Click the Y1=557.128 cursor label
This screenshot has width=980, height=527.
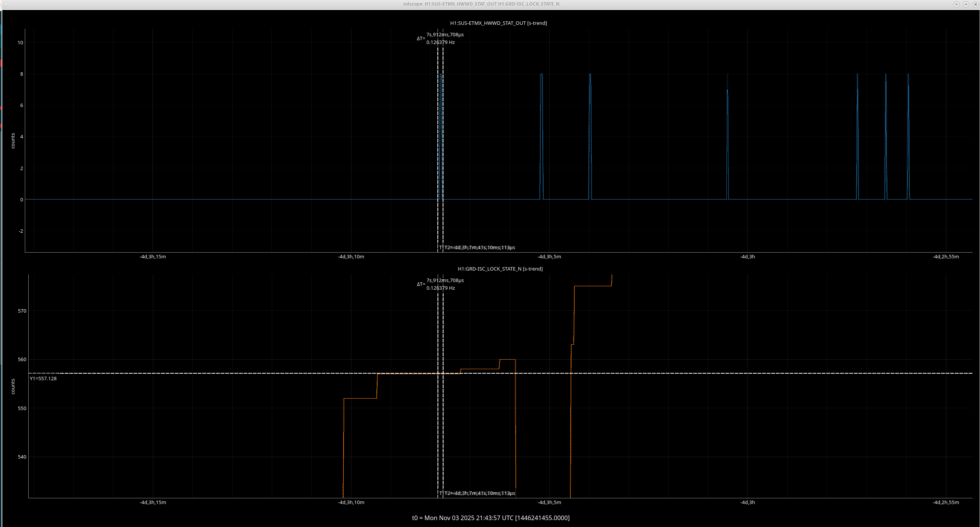(43, 379)
